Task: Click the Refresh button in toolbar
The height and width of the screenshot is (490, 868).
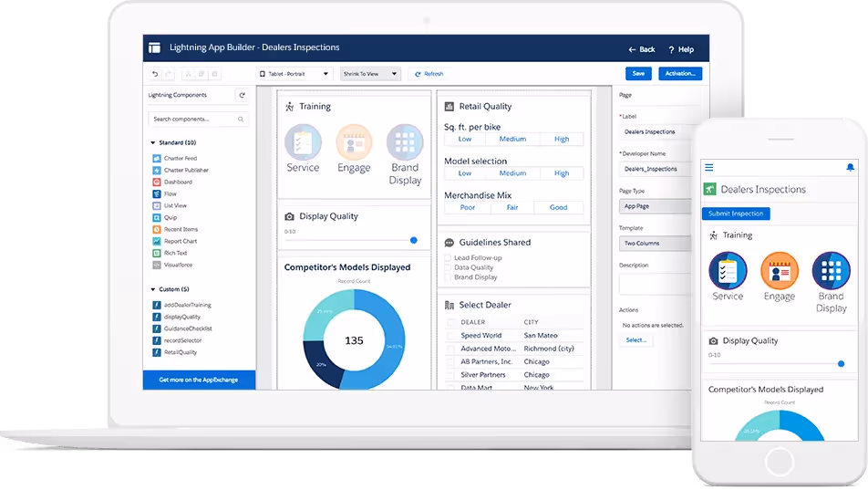Action: [x=429, y=74]
